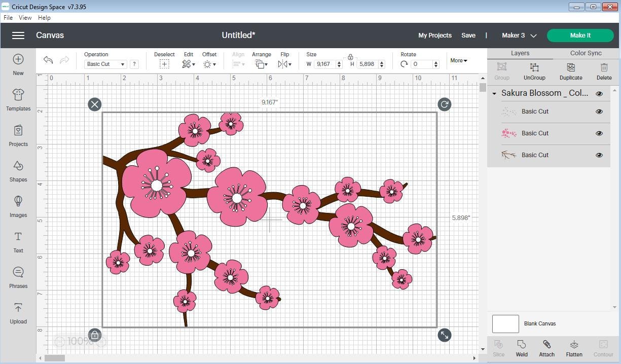The width and height of the screenshot is (621, 364).
Task: Click the Weld icon
Action: coord(522,348)
